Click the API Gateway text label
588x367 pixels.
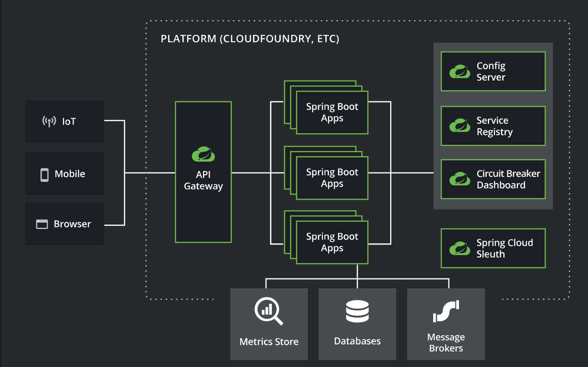(203, 180)
